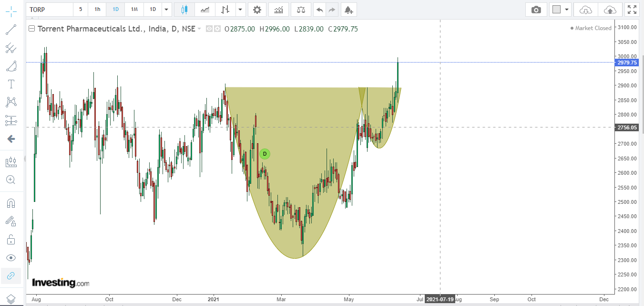Open chart settings gear

click(257, 9)
